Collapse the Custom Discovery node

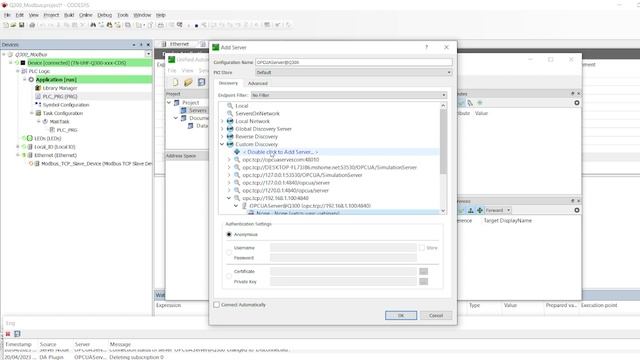pos(222,144)
